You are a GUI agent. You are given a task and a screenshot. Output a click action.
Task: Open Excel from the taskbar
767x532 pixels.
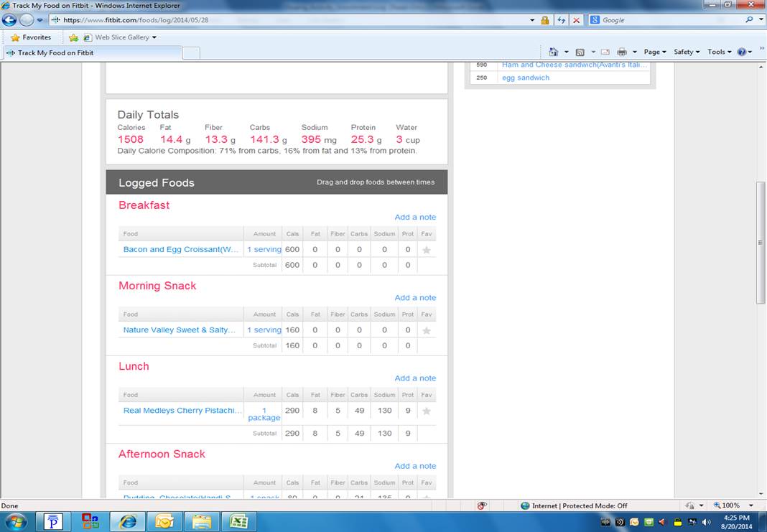238,522
